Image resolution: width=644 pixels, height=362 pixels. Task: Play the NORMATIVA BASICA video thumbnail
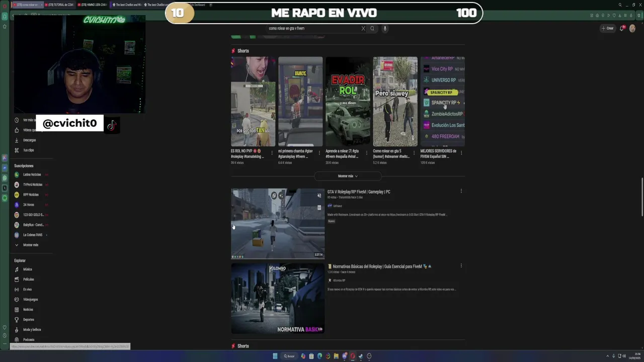point(278,299)
